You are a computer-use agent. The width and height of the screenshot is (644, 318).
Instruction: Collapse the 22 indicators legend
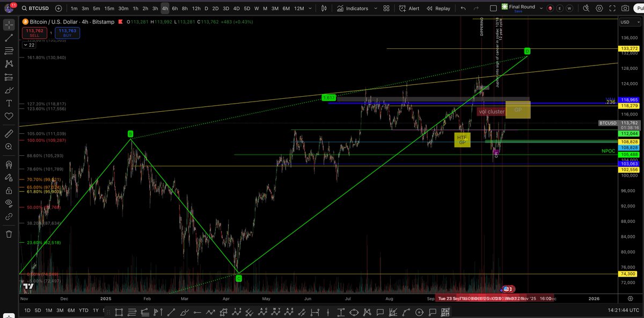pyautogui.click(x=28, y=45)
